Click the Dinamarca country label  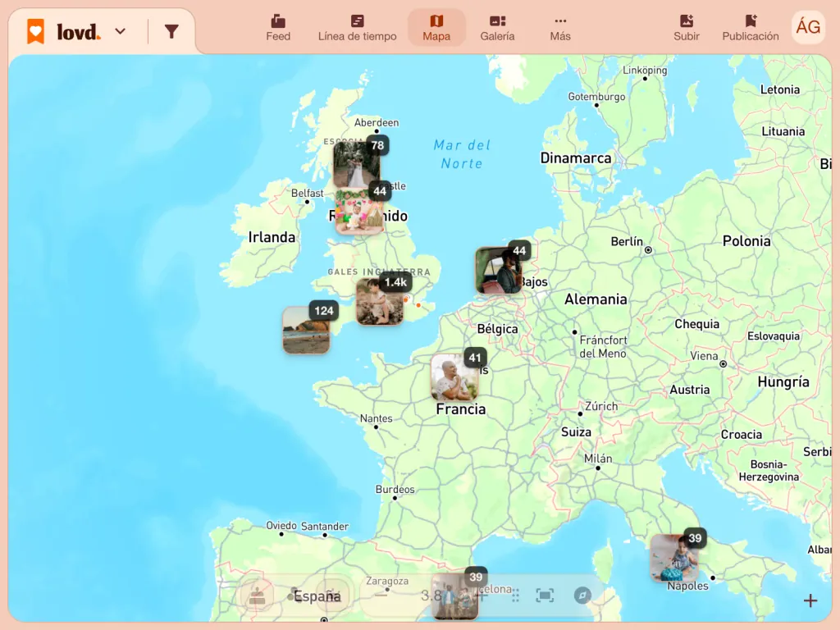click(575, 158)
